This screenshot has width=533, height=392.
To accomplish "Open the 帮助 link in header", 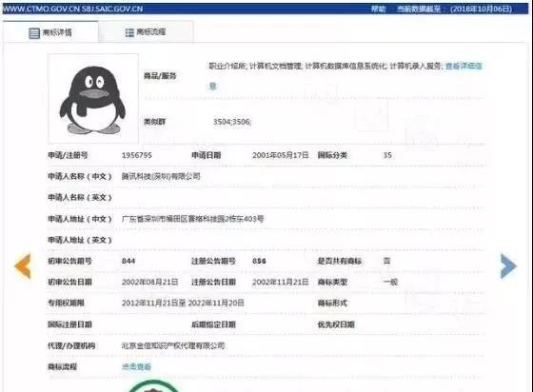I will pyautogui.click(x=378, y=9).
